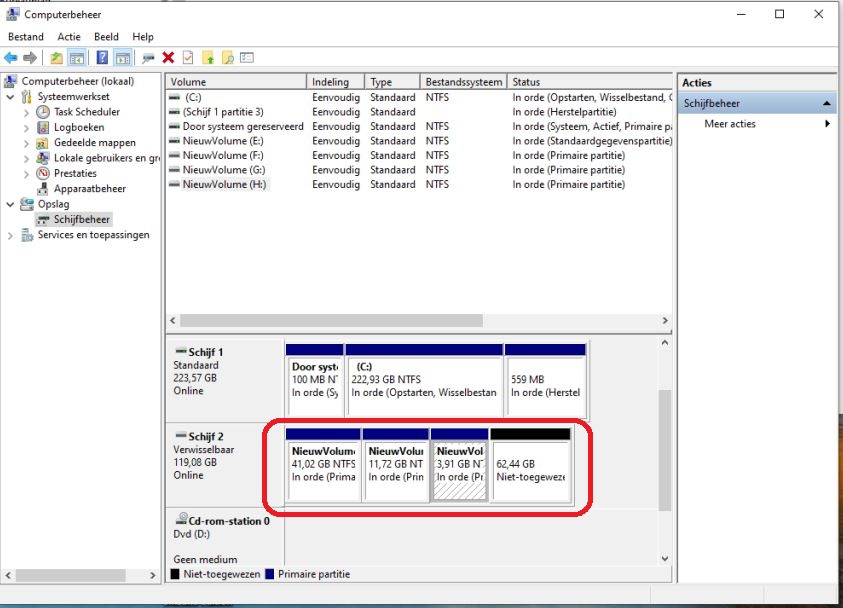Select the black 62,44 GB unallocated partition

[x=530, y=465]
